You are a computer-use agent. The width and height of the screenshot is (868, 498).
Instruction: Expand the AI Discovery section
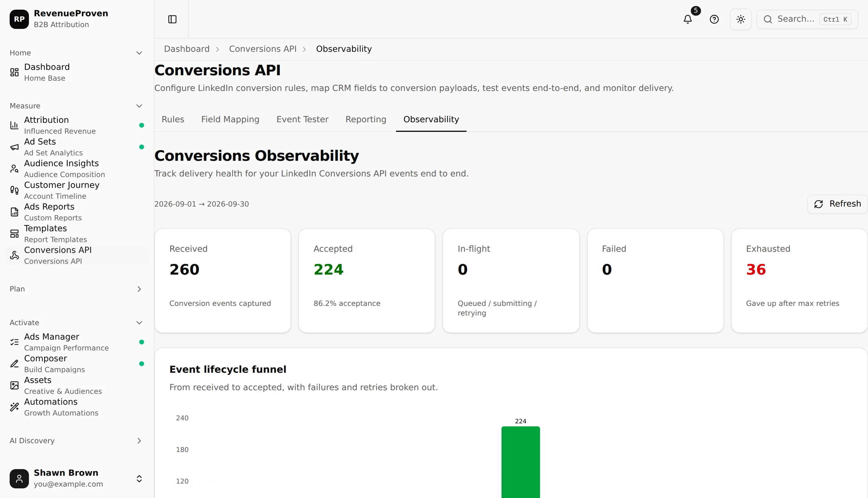(77, 441)
